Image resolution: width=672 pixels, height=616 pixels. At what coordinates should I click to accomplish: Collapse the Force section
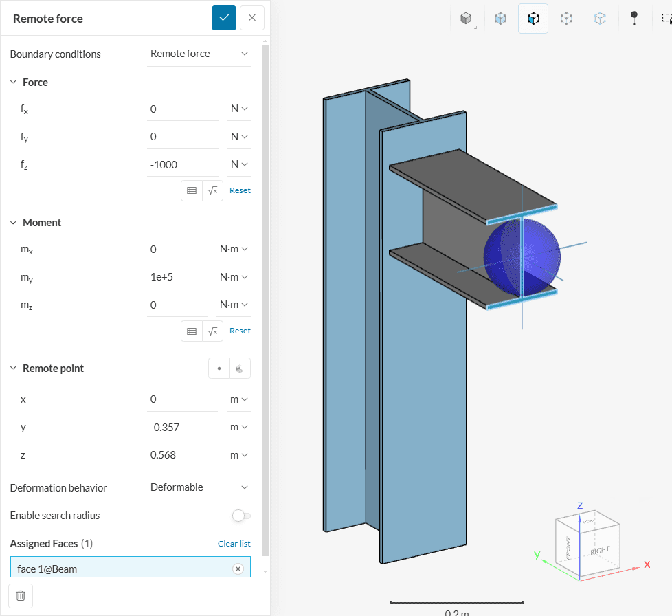click(14, 82)
